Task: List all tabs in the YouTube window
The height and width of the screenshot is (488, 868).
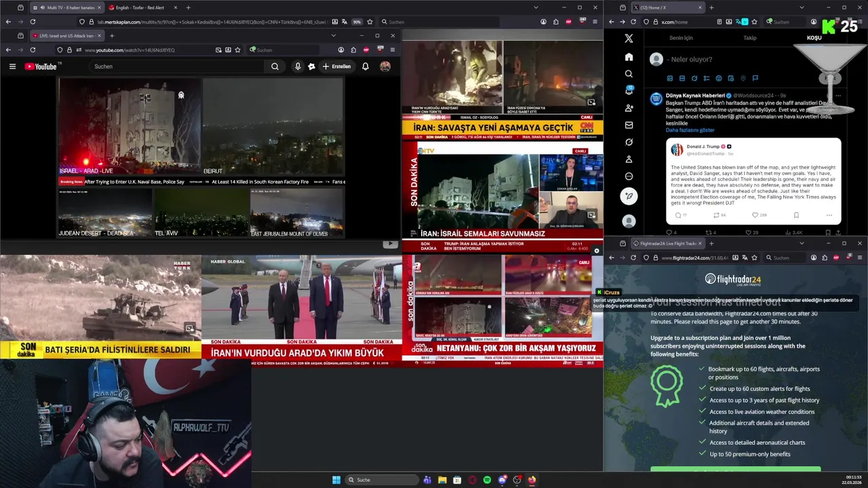Action: click(x=333, y=35)
